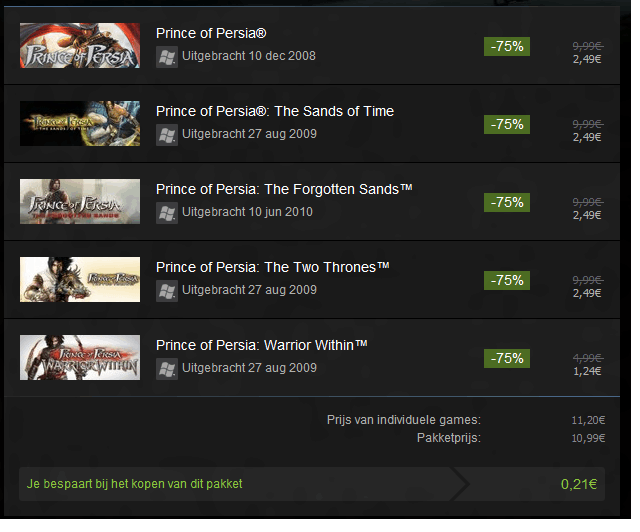
Task: Open Prince of Persia: The Sands of Time title
Action: (x=275, y=111)
